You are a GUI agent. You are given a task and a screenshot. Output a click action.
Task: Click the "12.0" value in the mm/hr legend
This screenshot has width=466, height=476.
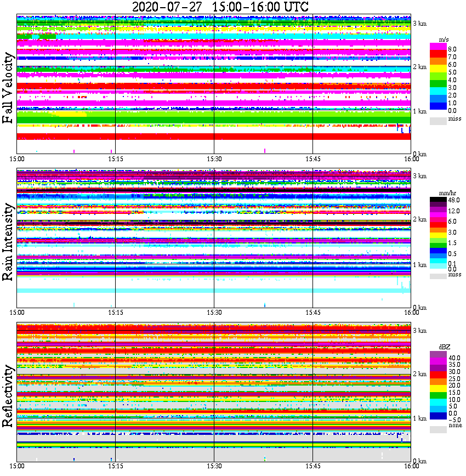(454, 211)
